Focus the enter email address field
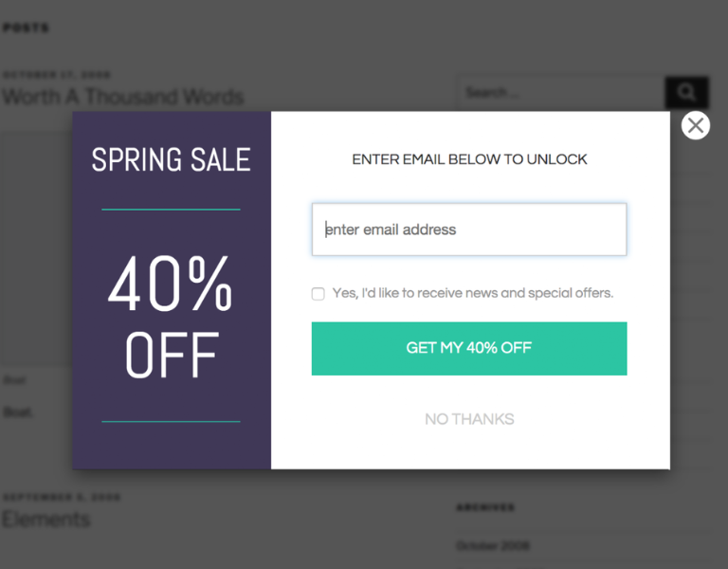Viewport: 728px width, 569px height. (469, 229)
